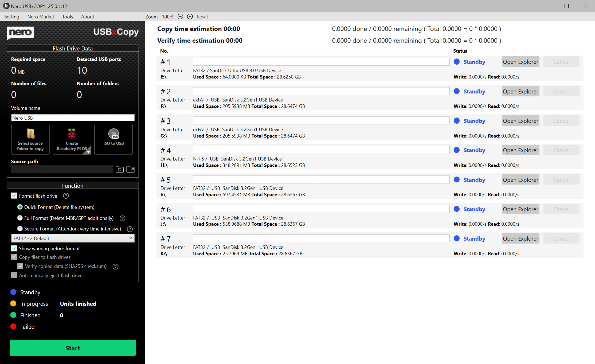Click the blue Standby legend dot
This screenshot has height=364, width=595.
[13, 292]
